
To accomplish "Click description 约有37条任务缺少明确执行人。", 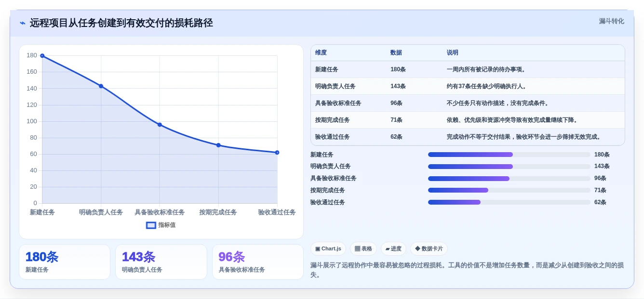I will 487,86.
